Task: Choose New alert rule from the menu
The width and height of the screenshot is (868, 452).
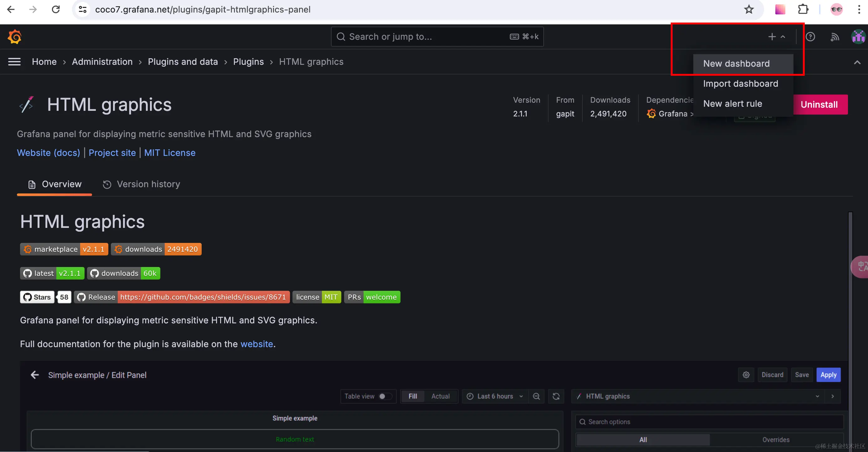Action: (x=743, y=104)
